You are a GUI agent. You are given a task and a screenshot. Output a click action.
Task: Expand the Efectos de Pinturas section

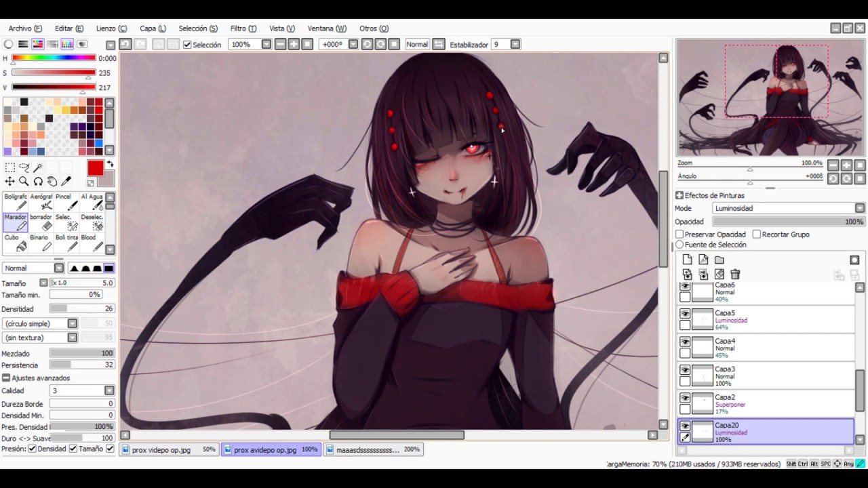pos(679,195)
